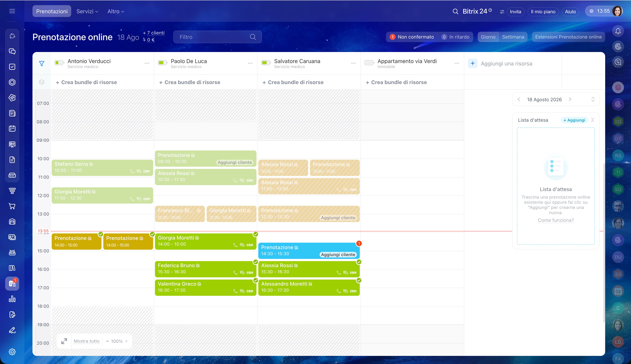This screenshot has width=631, height=364.
Task: Click Aggiungi cliente on the 14:30 booking
Action: [338, 254]
